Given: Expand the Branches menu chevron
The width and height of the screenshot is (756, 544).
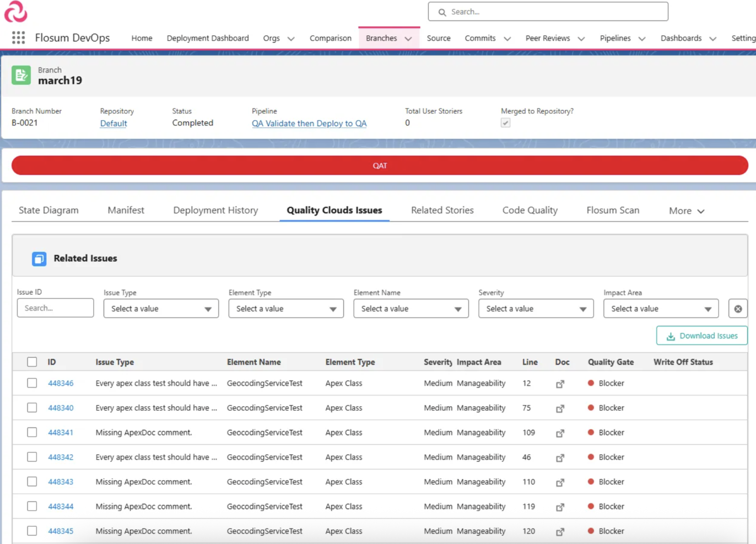Looking at the screenshot, I should pyautogui.click(x=408, y=38).
